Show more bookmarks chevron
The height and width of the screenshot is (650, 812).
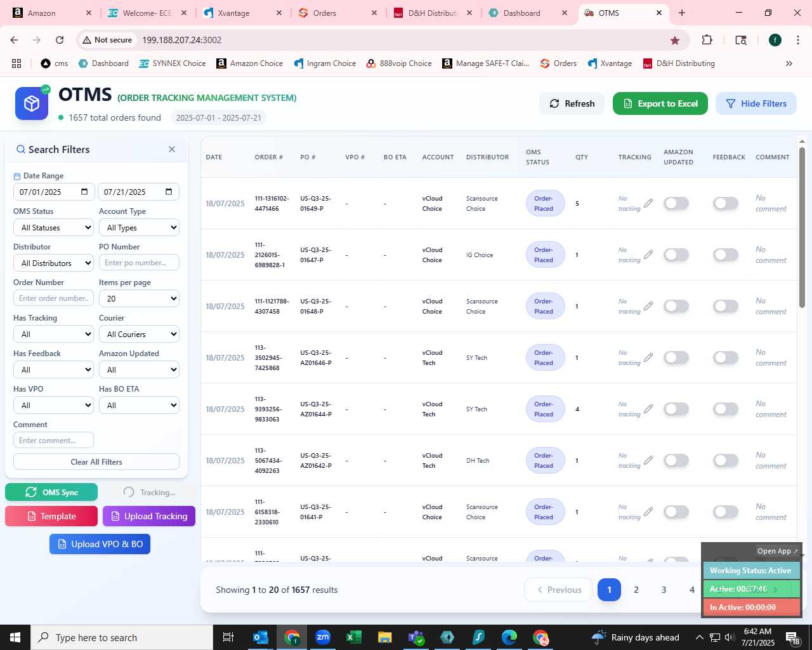pyautogui.click(x=789, y=63)
